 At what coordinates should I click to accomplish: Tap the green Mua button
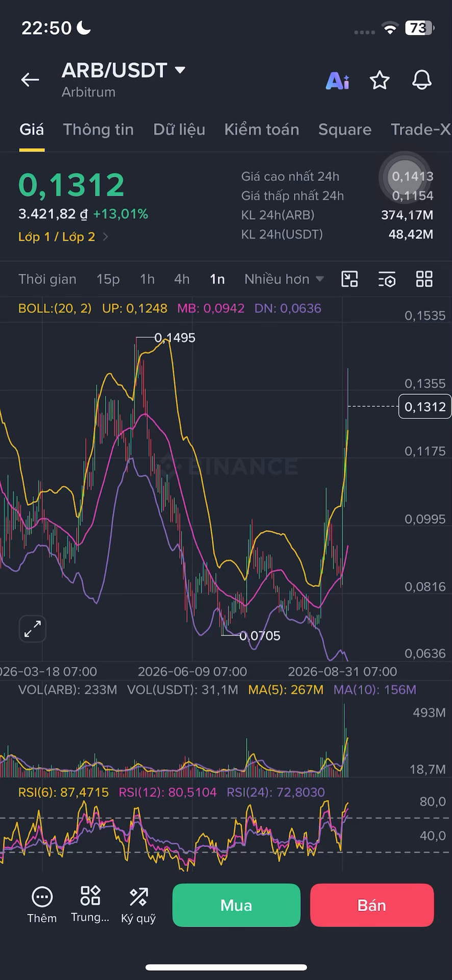coord(236,905)
